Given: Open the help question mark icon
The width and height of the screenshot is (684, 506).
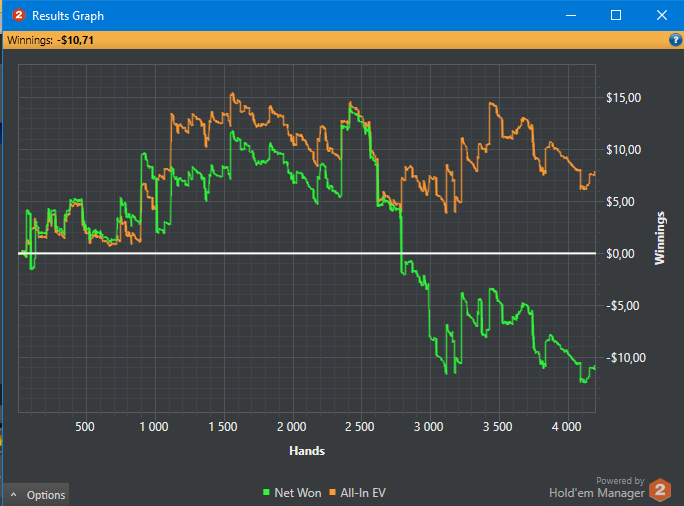Looking at the screenshot, I should 675,40.
